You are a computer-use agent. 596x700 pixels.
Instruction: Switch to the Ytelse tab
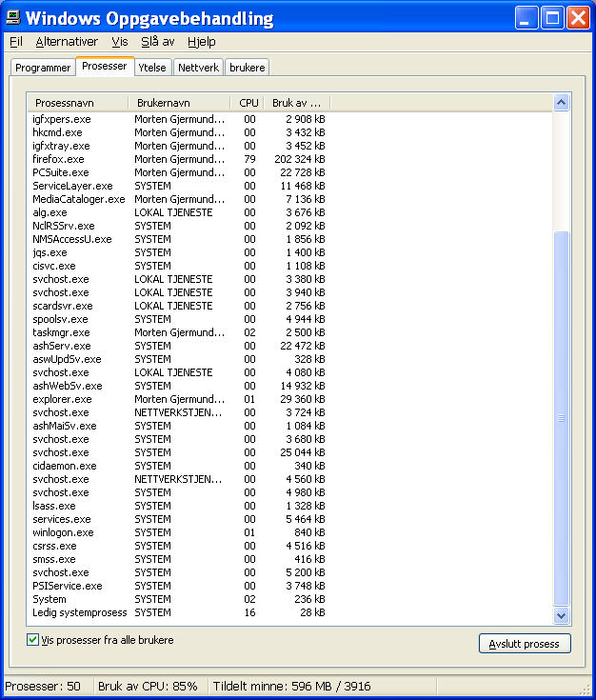pyautogui.click(x=152, y=68)
